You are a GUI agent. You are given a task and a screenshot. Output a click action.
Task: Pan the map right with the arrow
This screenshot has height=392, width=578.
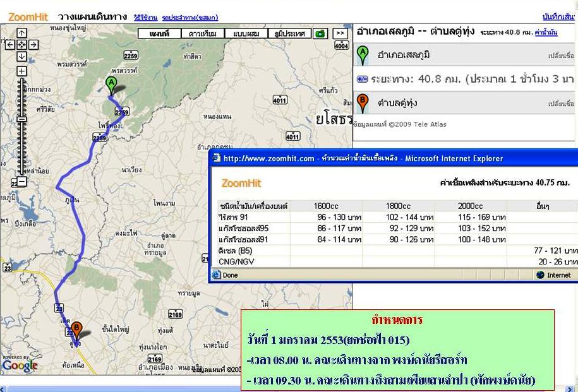click(x=33, y=45)
